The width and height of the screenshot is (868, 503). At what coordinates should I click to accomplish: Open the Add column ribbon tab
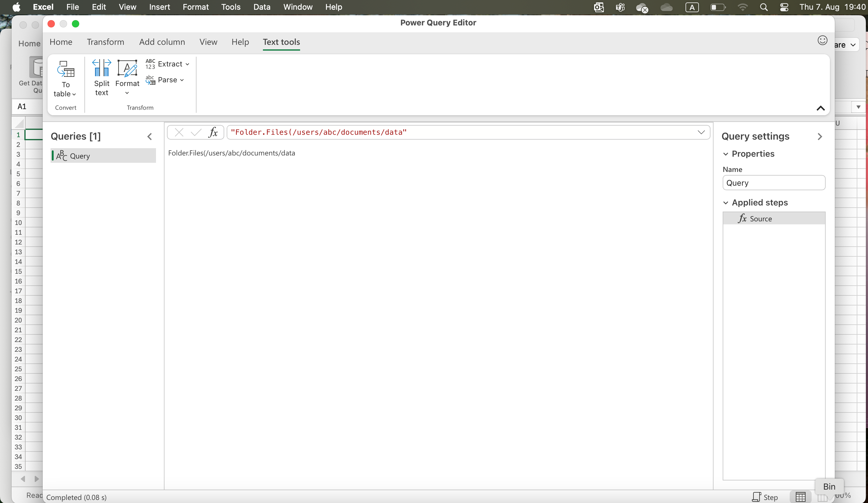[x=162, y=42]
